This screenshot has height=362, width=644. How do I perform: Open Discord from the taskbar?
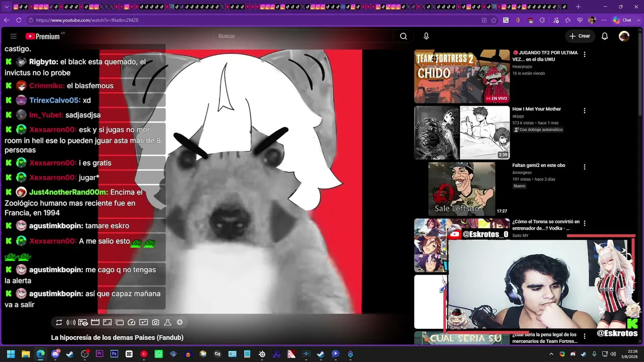point(55,354)
